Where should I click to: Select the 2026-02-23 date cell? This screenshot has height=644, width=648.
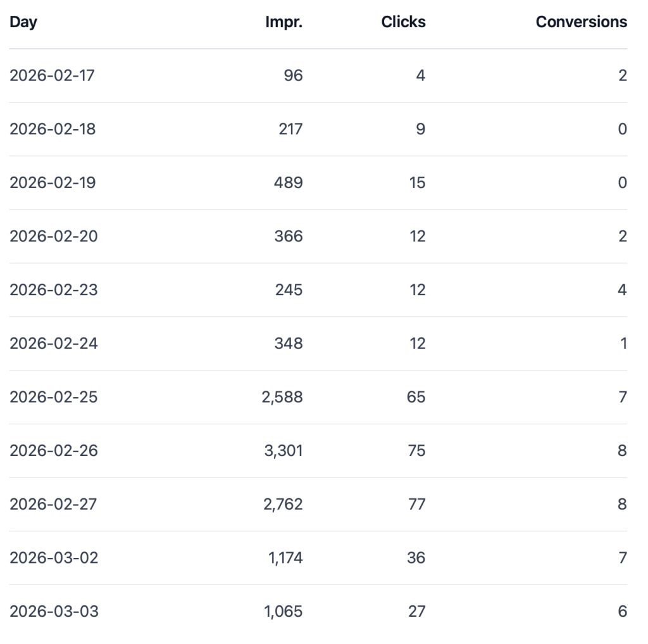tap(53, 290)
